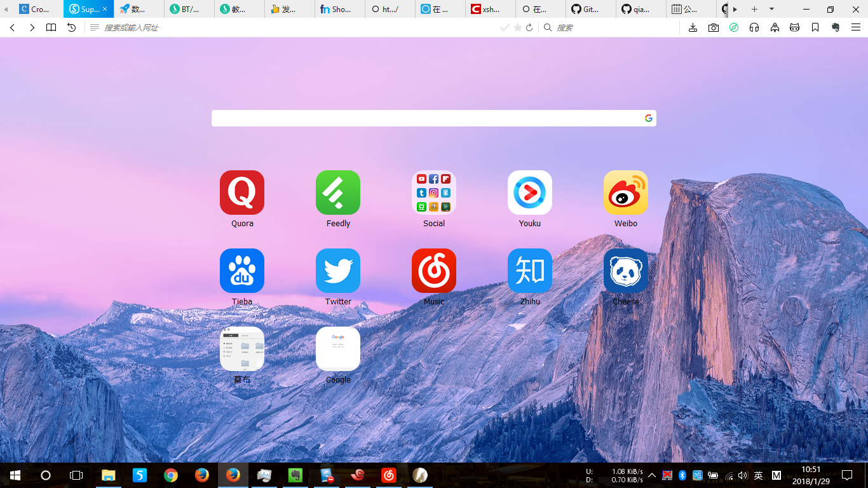Click the Google search box on page

point(434,118)
